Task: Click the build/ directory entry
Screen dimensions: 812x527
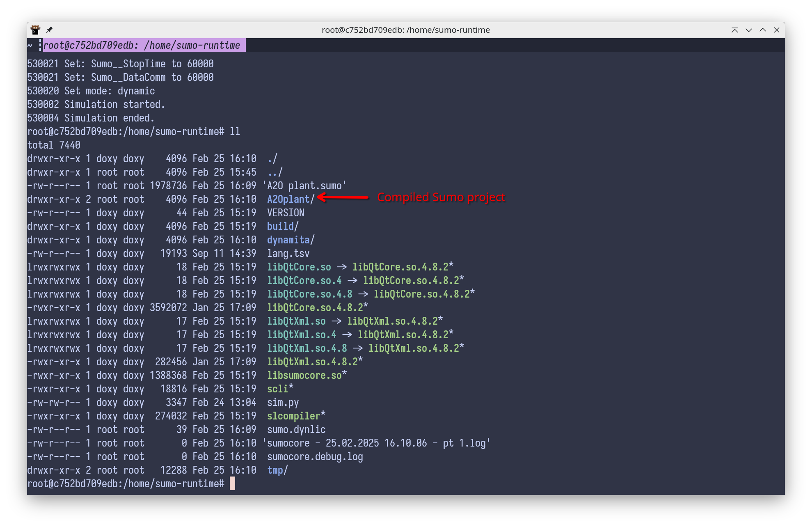Action: [x=283, y=226]
